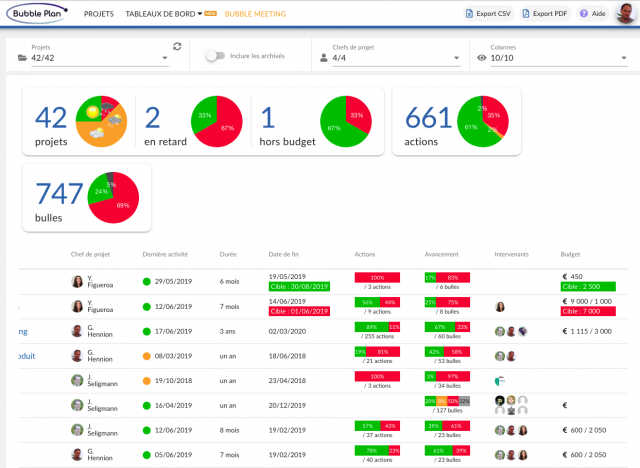Image resolution: width=640 pixels, height=468 pixels.
Task: Expand the Projets 42/42 dropdown
Action: point(95,58)
